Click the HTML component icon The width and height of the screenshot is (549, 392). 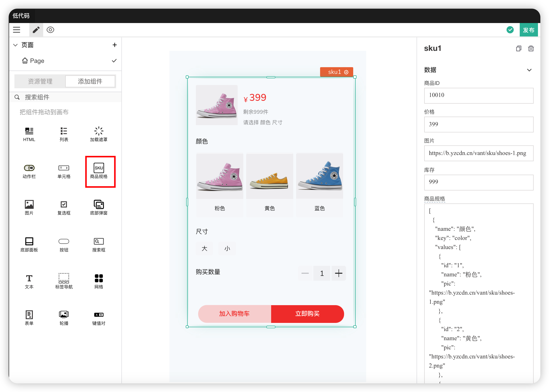pos(29,134)
